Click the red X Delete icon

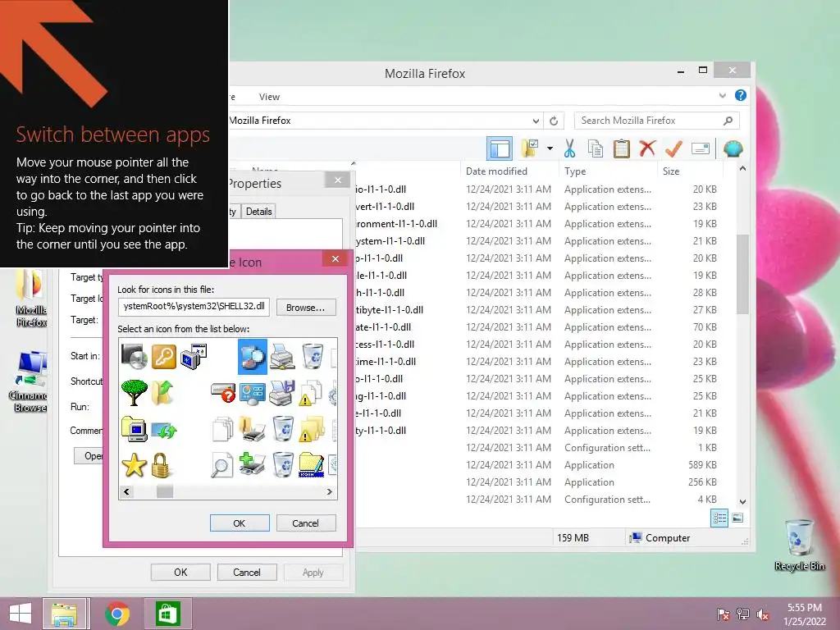(647, 148)
